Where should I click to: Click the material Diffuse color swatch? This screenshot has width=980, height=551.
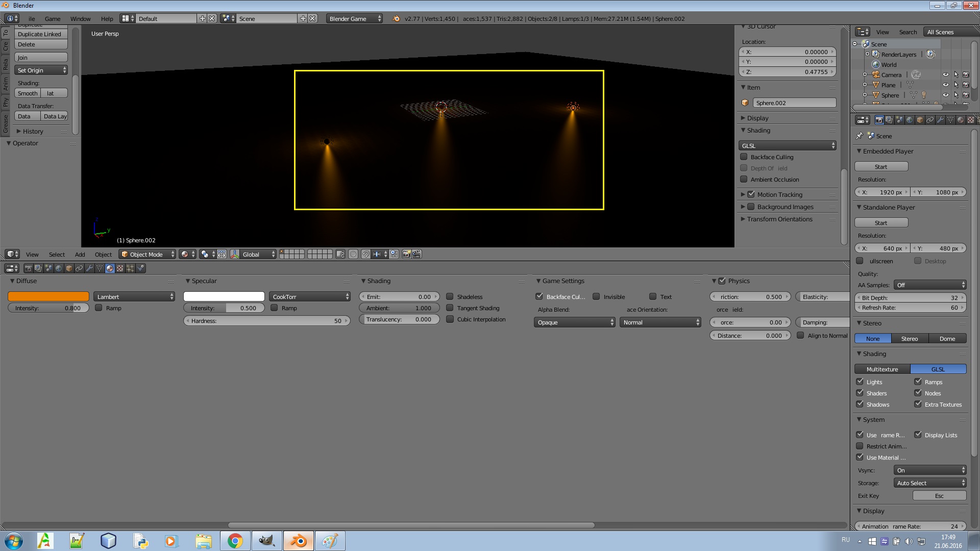pyautogui.click(x=48, y=296)
